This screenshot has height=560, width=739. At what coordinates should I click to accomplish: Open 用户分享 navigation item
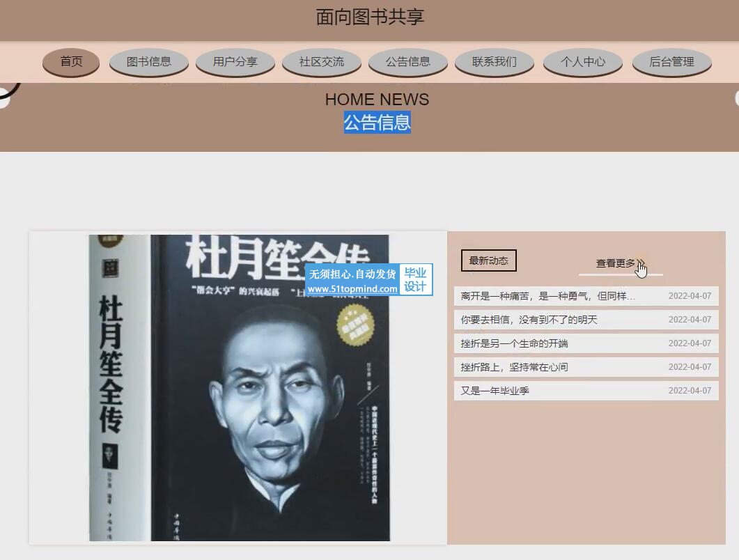(235, 62)
